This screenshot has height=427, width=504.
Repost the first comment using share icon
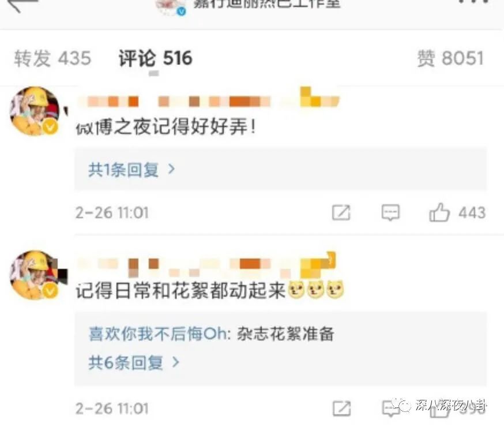341,212
